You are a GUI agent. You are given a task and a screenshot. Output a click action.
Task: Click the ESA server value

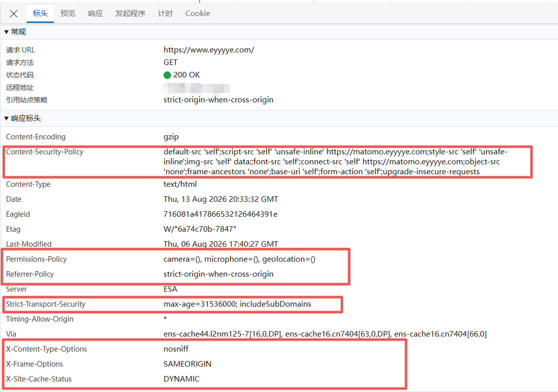click(x=170, y=289)
